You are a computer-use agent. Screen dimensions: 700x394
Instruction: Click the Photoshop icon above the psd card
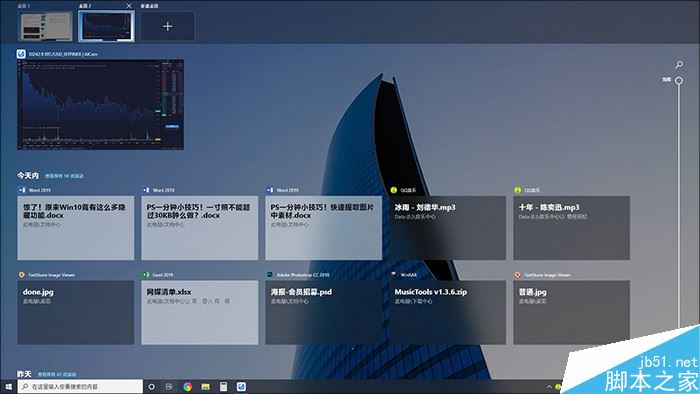pyautogui.click(x=270, y=275)
